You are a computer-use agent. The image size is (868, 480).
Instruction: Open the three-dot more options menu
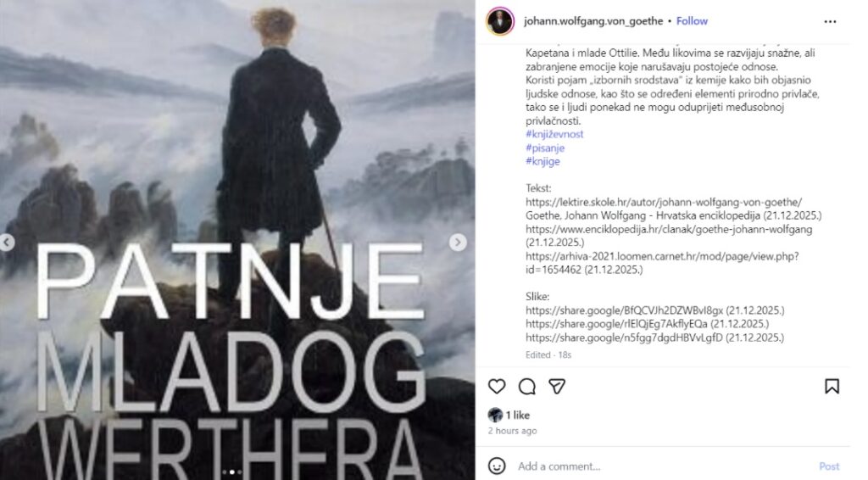[x=830, y=21]
